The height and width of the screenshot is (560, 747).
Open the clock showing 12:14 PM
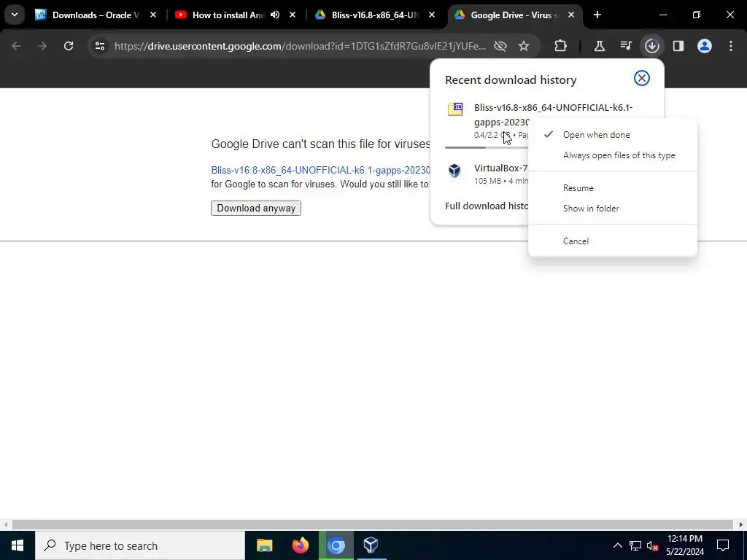pos(684,545)
